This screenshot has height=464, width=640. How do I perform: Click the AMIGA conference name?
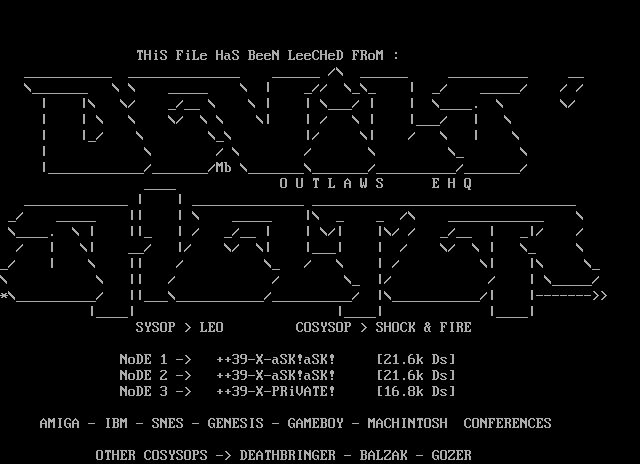pyautogui.click(x=59, y=423)
